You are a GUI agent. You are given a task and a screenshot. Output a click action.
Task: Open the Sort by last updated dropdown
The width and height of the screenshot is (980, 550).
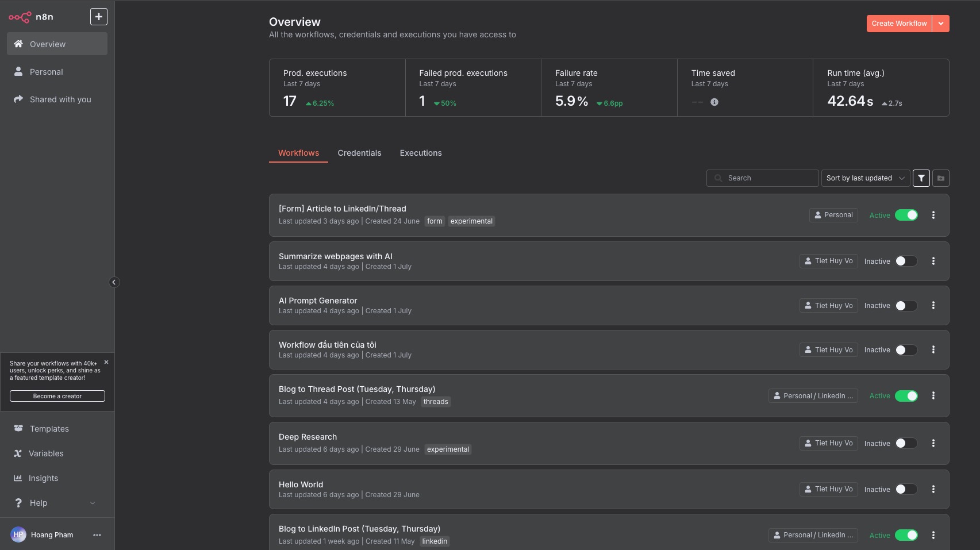pos(865,178)
